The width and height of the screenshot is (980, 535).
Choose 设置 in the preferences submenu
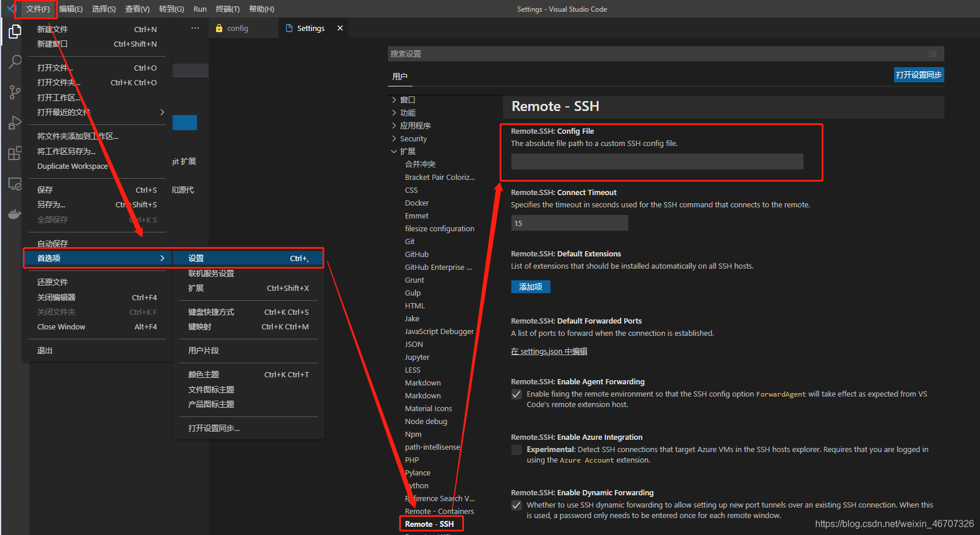click(248, 258)
